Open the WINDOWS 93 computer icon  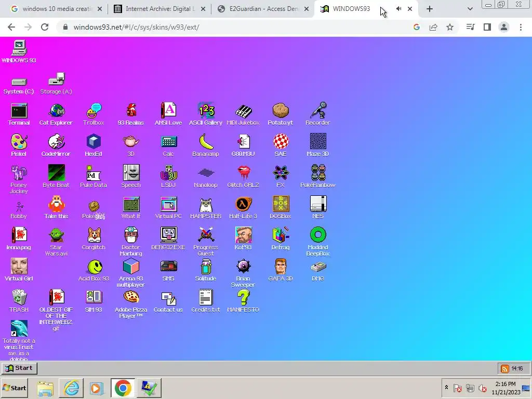pyautogui.click(x=19, y=51)
